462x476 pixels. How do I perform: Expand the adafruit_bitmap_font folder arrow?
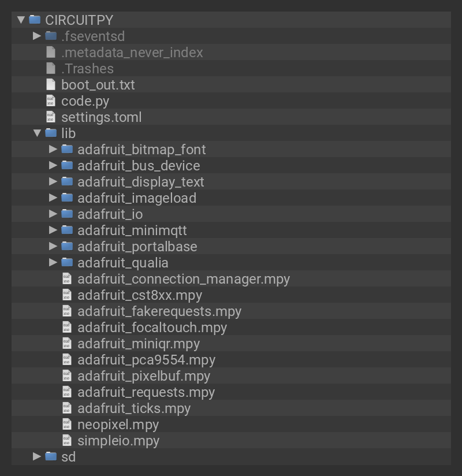tap(53, 149)
